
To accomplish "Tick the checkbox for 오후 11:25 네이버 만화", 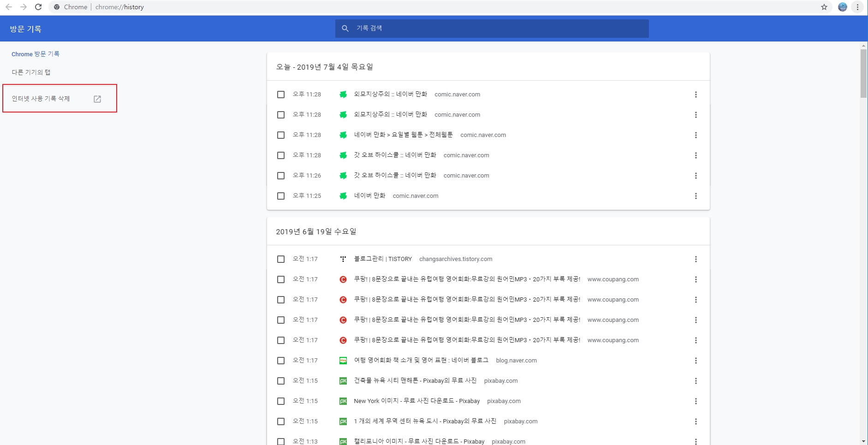I will (281, 196).
